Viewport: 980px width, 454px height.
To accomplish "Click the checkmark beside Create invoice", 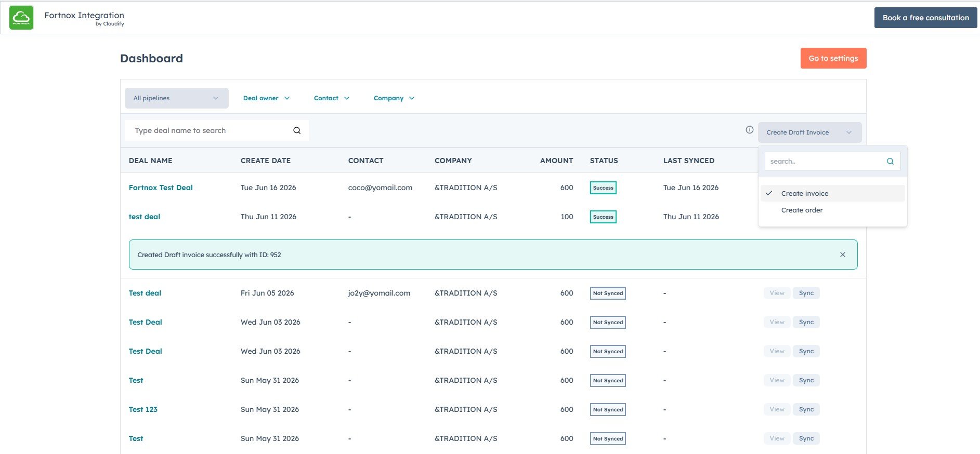I will pos(769,193).
